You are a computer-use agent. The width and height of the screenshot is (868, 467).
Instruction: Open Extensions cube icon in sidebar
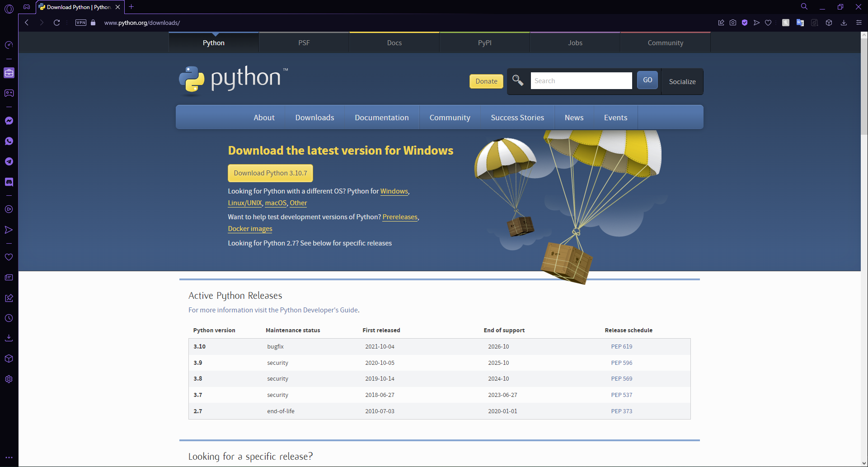coord(9,359)
